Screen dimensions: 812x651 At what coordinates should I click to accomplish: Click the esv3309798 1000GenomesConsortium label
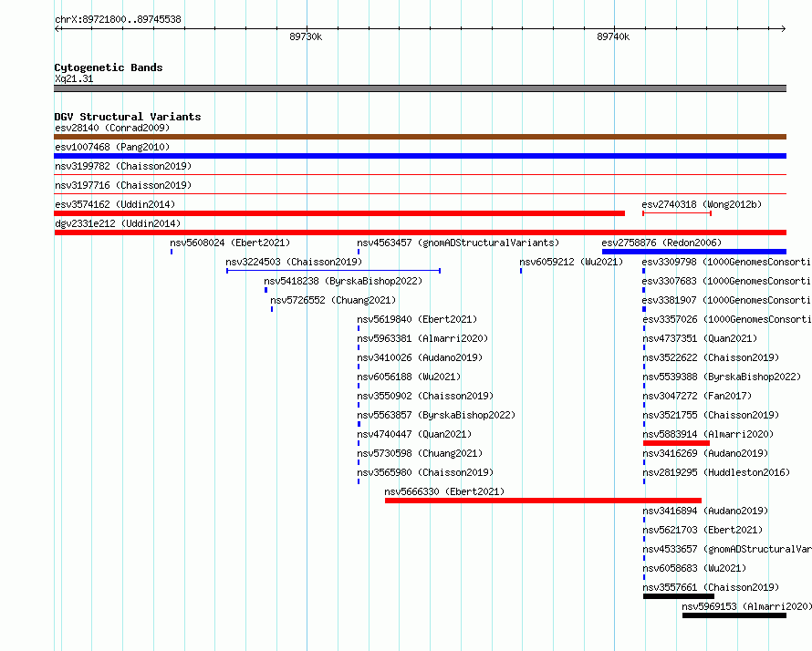coord(726,262)
